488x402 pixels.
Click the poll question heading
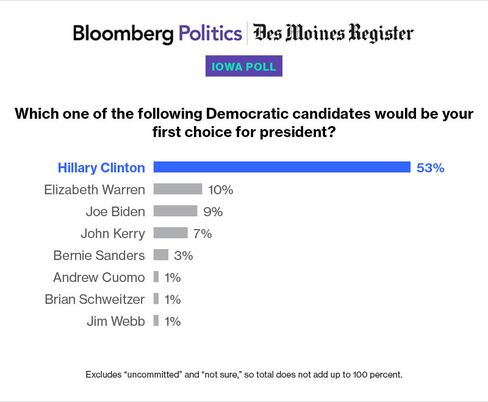coord(244,123)
